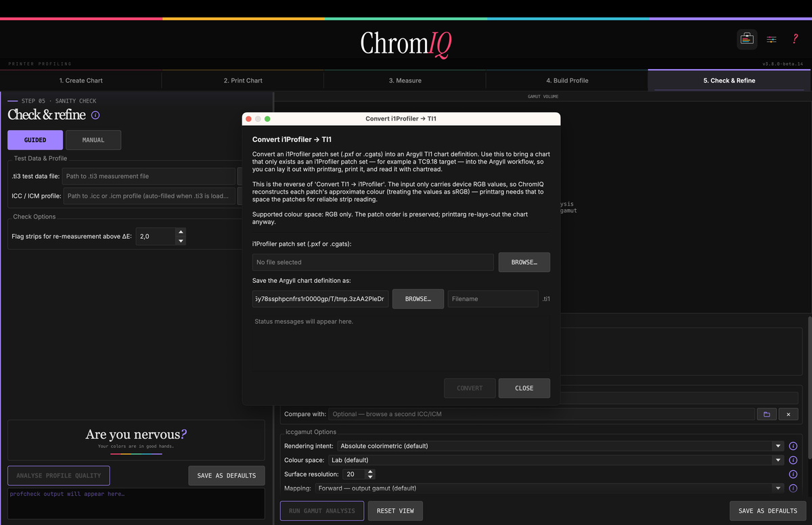This screenshot has height=525, width=812.
Task: Click Reset View button
Action: point(395,511)
